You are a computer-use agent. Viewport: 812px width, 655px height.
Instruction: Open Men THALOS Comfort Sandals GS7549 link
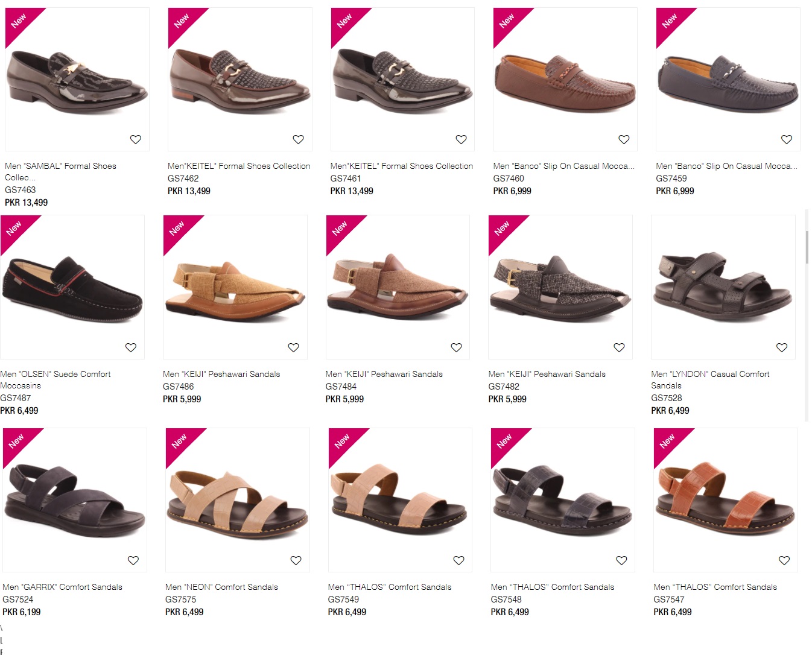point(390,587)
